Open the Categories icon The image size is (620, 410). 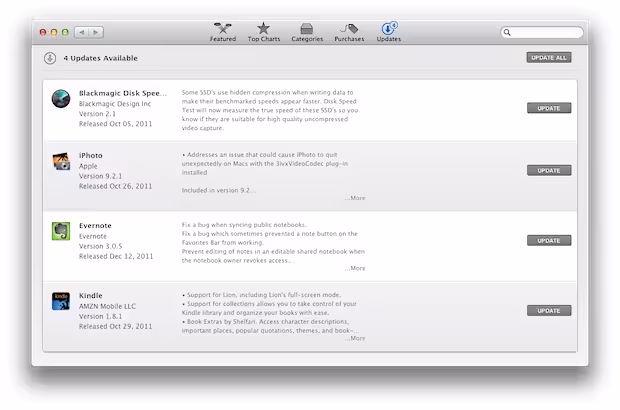pos(307,28)
